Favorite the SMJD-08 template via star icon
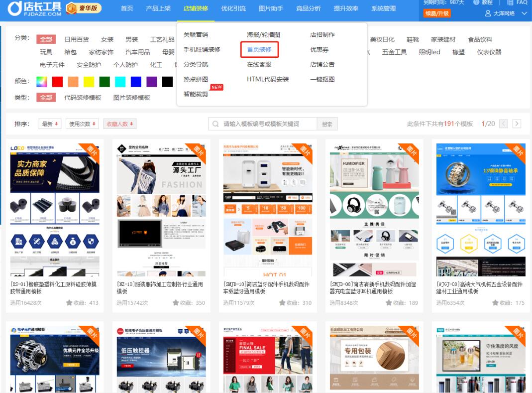 click(x=389, y=303)
